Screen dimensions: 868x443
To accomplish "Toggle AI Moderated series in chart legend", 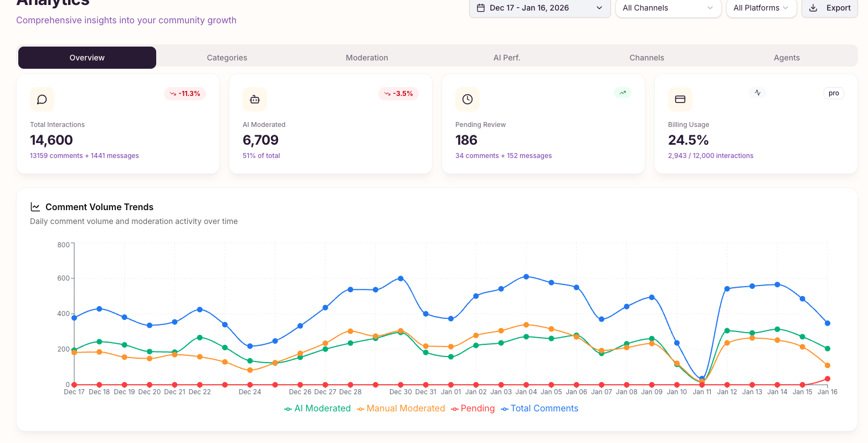I will 317,409.
